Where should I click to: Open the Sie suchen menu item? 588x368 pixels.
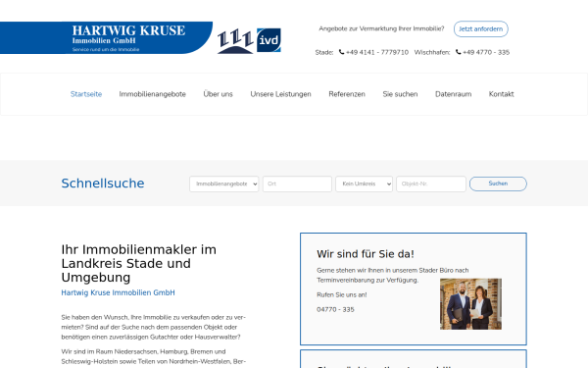tap(400, 94)
